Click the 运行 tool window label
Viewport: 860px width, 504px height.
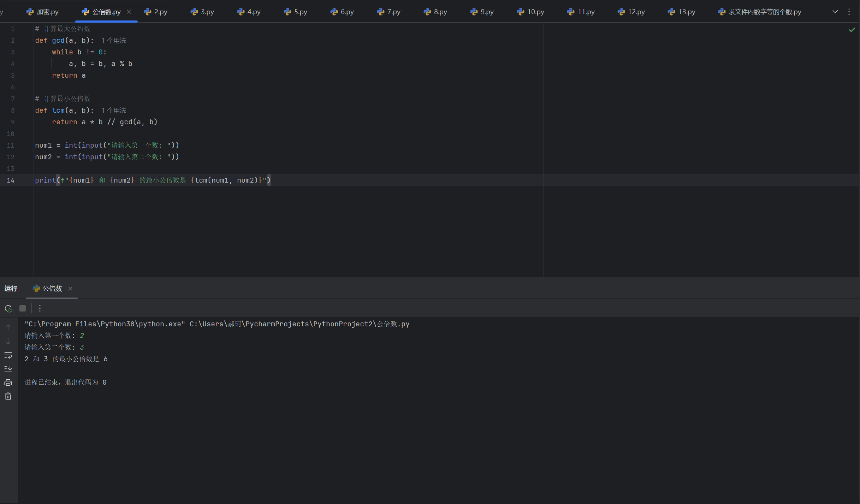11,289
